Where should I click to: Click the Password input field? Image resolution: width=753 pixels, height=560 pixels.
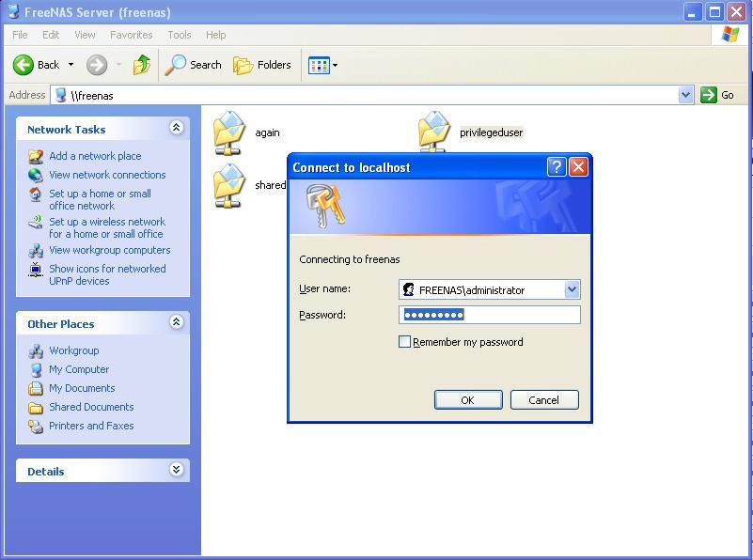[490, 315]
